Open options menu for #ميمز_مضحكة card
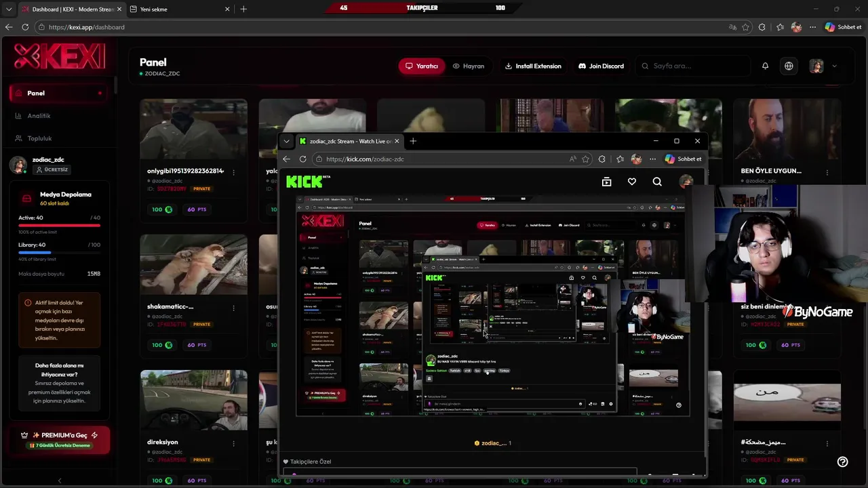Image resolution: width=868 pixels, height=488 pixels. (827, 443)
